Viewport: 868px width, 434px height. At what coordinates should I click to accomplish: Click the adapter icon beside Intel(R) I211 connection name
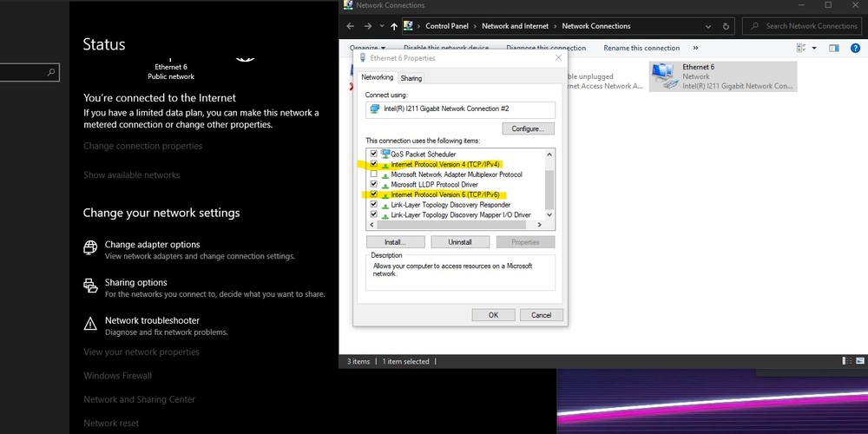click(x=375, y=109)
